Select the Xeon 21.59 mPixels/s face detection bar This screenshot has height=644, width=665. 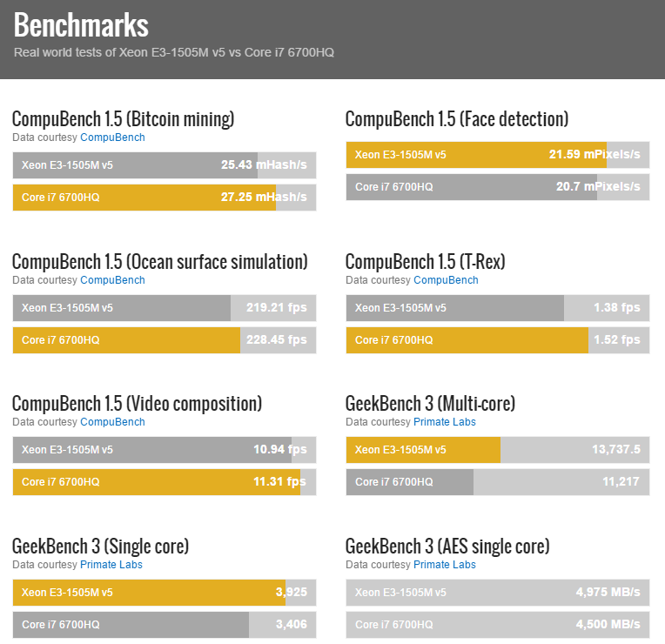click(x=497, y=155)
